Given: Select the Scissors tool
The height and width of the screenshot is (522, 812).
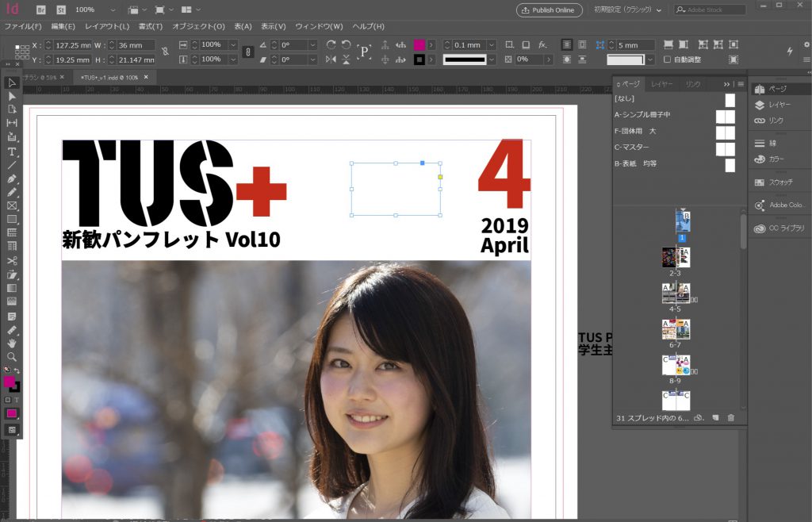Looking at the screenshot, I should [x=11, y=260].
